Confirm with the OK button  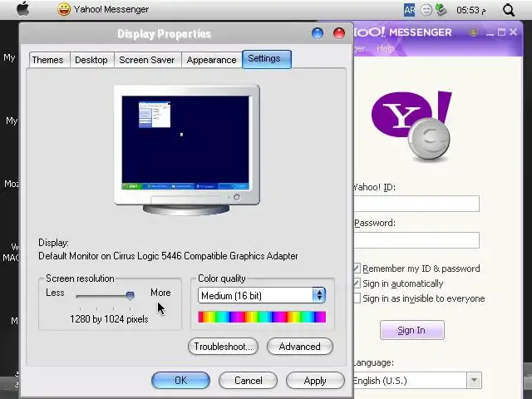pos(181,381)
